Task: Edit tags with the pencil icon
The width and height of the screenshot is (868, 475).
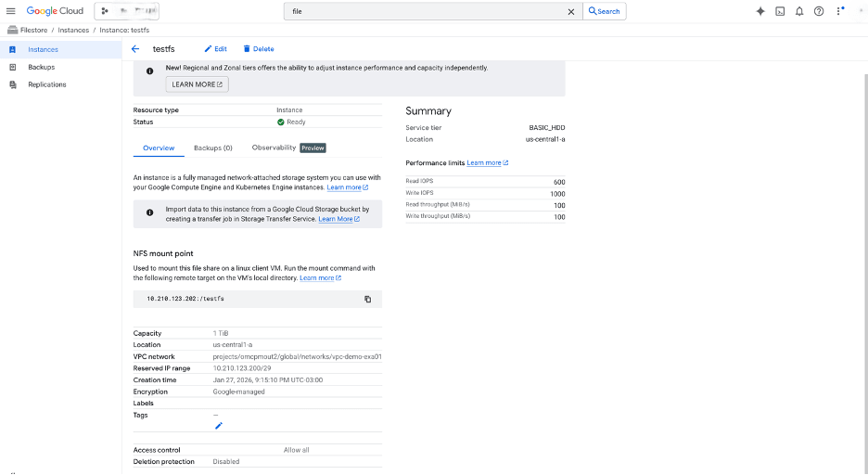Action: click(219, 426)
